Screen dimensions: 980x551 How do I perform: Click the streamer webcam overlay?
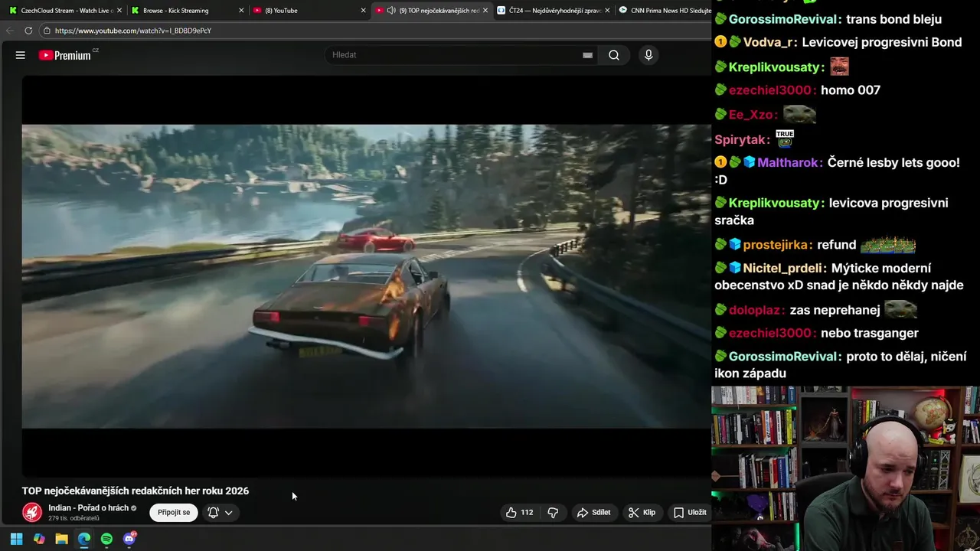pyautogui.click(x=845, y=468)
